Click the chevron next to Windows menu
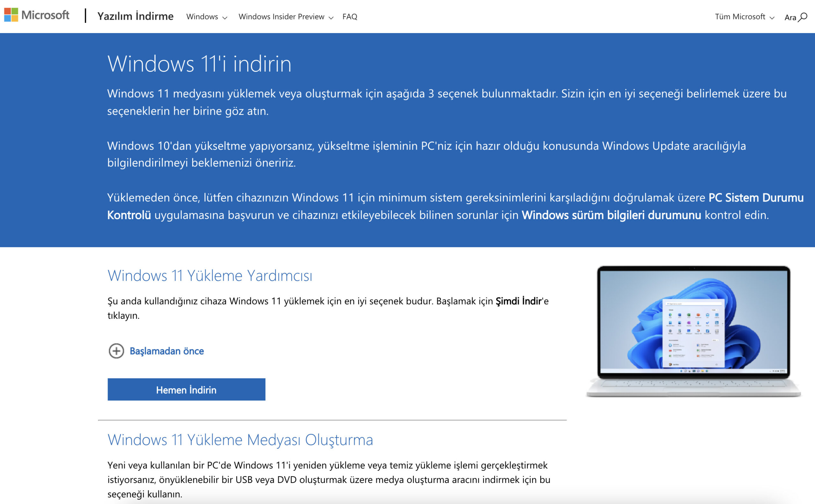The image size is (815, 504). point(224,18)
